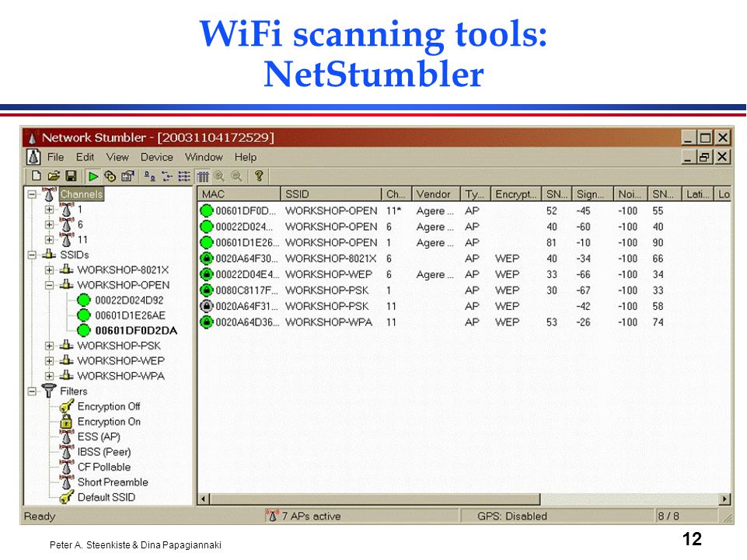747x560 pixels.
Task: Click GPS: Disabled status text
Action: [512, 517]
